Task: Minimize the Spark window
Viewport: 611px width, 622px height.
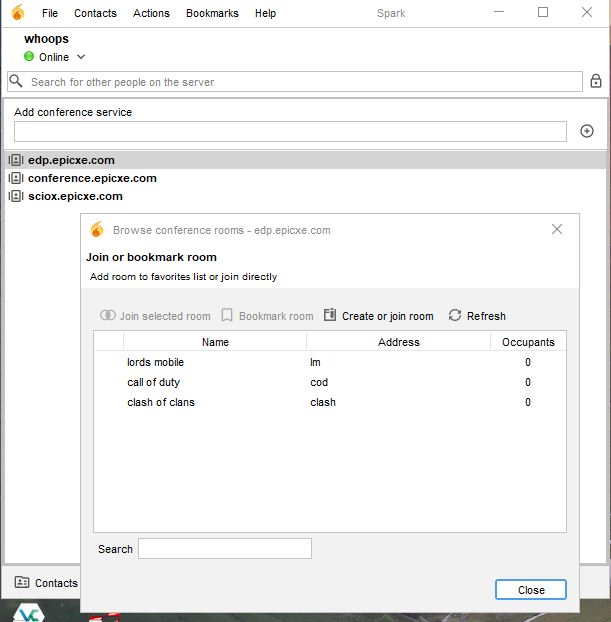Action: pyautogui.click(x=499, y=12)
